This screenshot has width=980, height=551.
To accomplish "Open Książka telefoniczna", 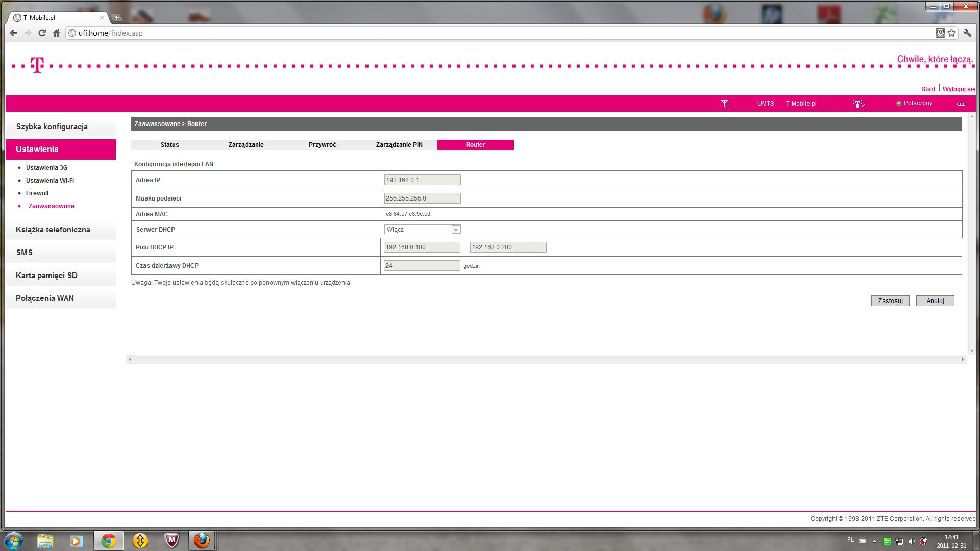I will pyautogui.click(x=61, y=230).
